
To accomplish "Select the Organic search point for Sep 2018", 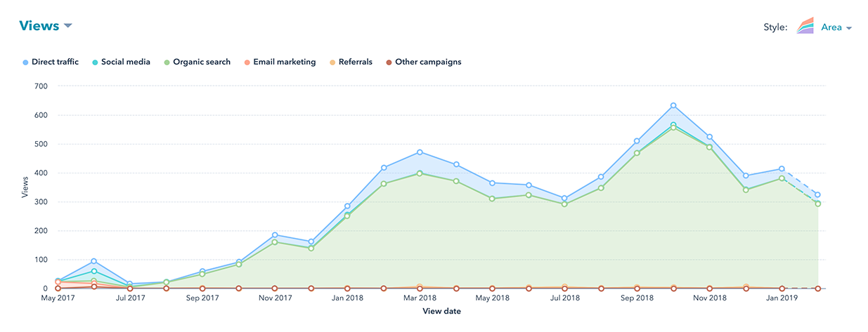I will [x=637, y=153].
